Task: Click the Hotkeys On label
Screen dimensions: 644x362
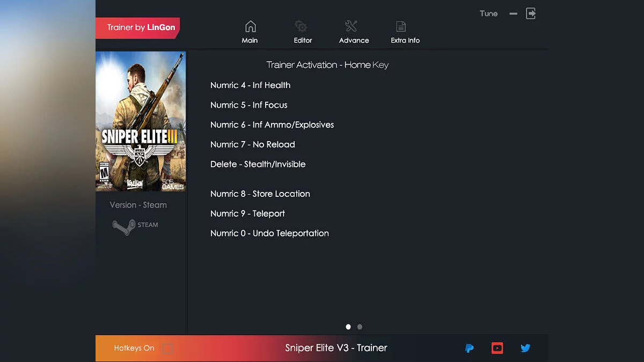Action: [x=134, y=348]
